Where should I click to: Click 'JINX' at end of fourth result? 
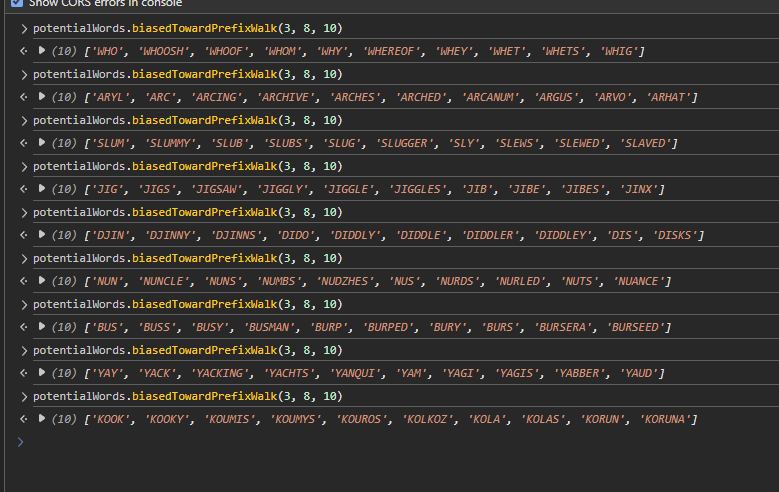pos(639,189)
